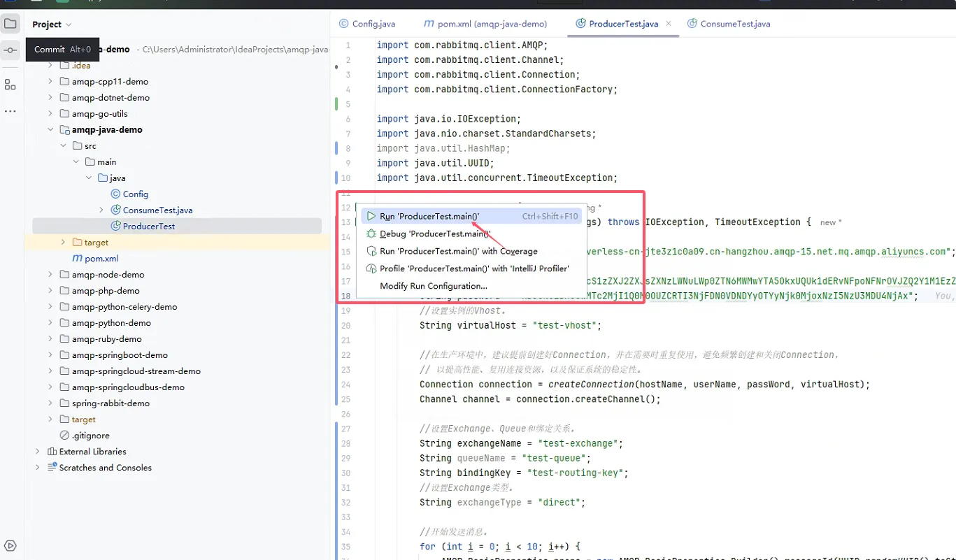956x560 pixels.
Task: Show more tool windows via ellipsis icon
Action: click(10, 111)
